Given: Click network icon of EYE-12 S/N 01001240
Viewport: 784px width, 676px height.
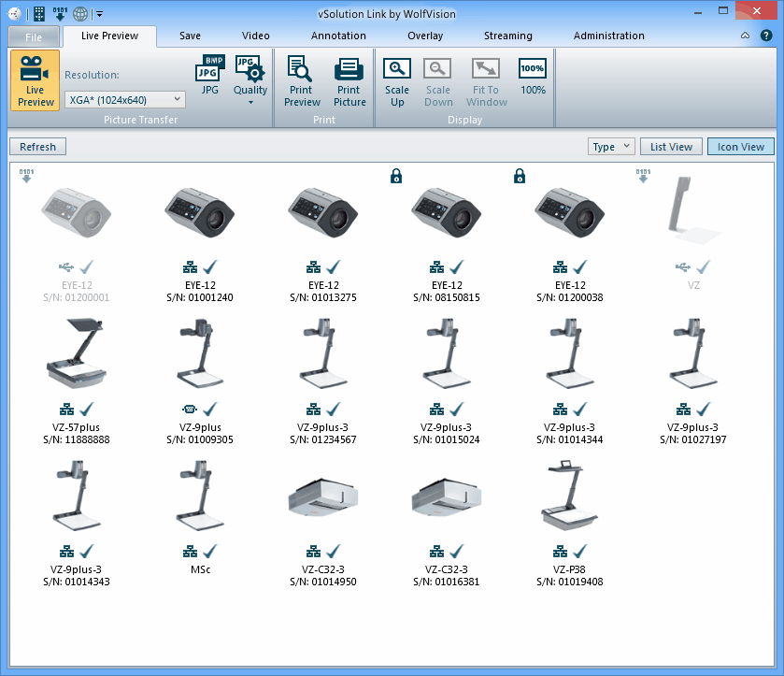Looking at the screenshot, I should (x=190, y=267).
